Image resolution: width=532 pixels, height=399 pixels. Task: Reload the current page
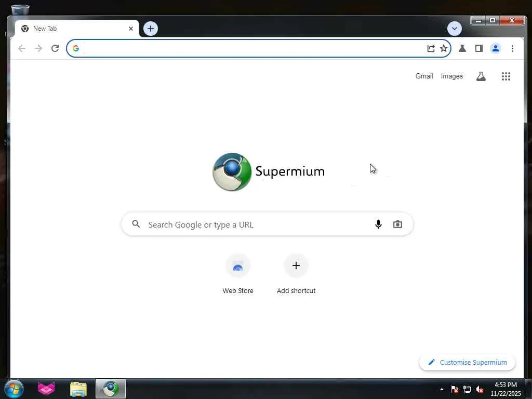point(55,48)
